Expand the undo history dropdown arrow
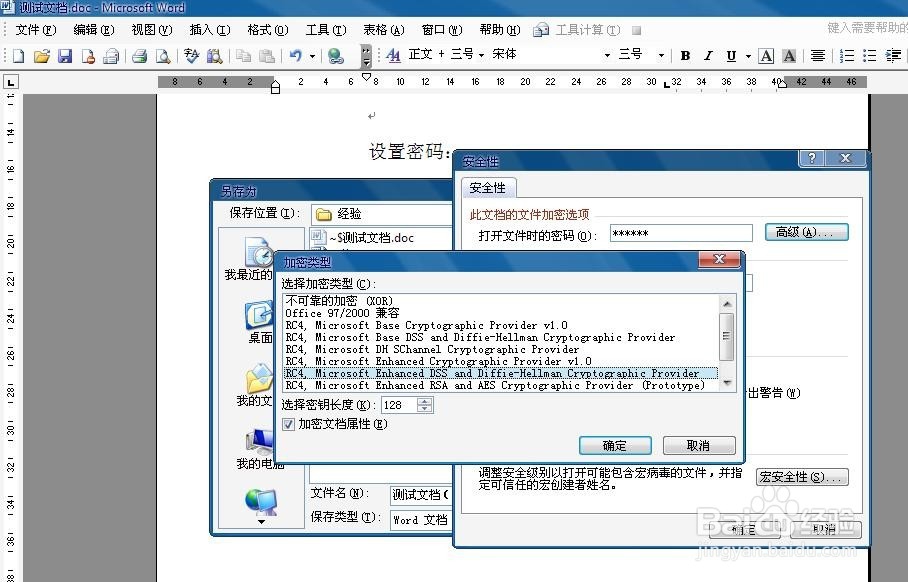Screen dimensions: 908x582 [x=313, y=56]
